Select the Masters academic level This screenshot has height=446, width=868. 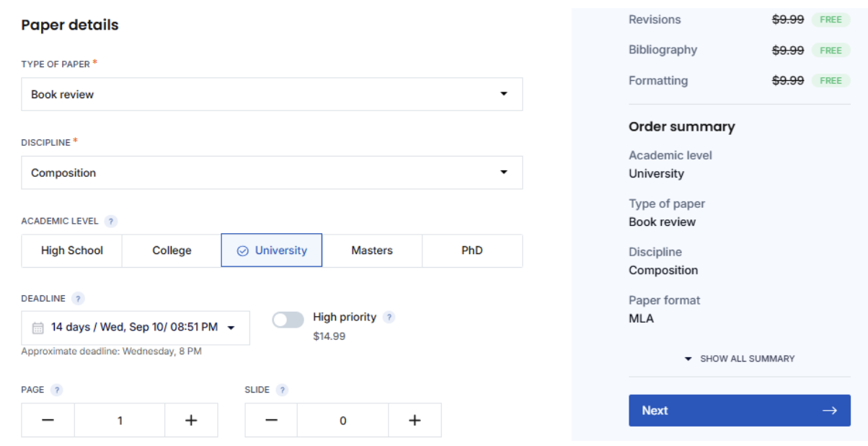coord(372,250)
